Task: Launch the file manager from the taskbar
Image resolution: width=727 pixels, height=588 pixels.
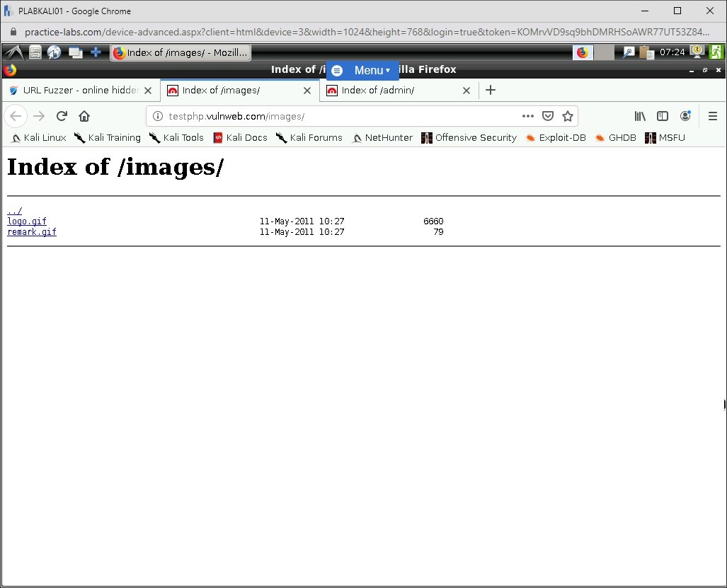Action: [35, 52]
